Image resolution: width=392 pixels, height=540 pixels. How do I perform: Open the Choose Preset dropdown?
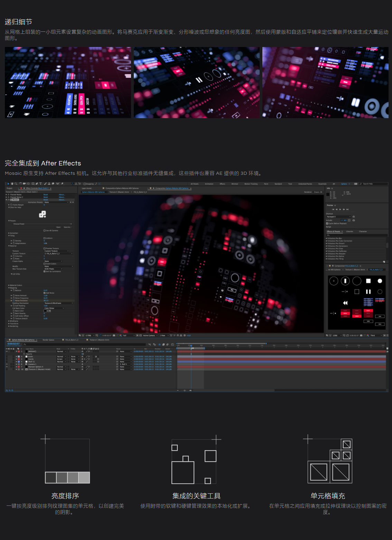(43, 224)
